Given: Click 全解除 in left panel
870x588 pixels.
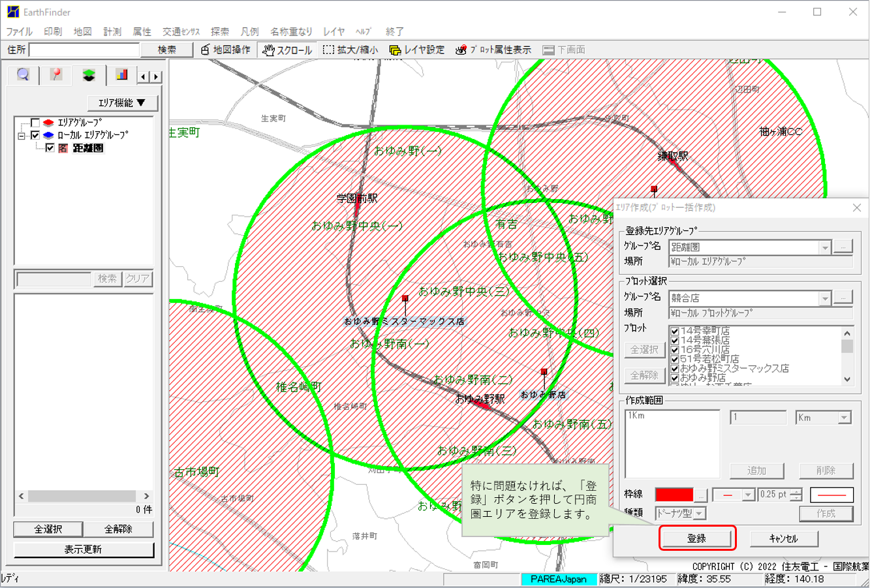Looking at the screenshot, I should click(x=119, y=529).
